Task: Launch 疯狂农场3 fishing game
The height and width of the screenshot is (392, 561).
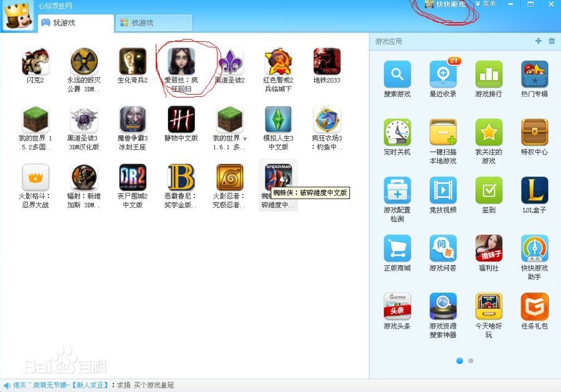Action: [327, 120]
